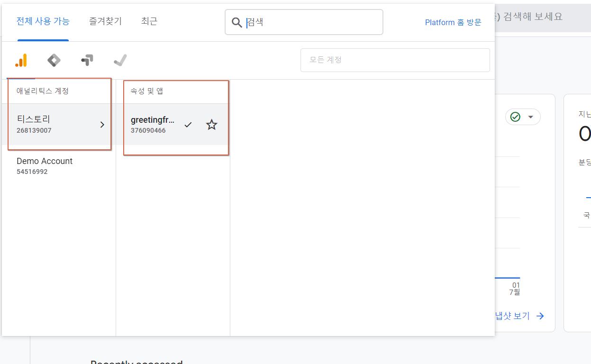
Task: Select the Optimize product icon
Action: coord(87,60)
